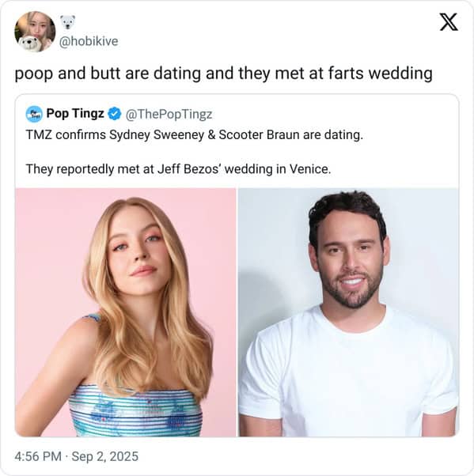This screenshot has width=474, height=476.
Task: Click the striped top in the left photo
Action: [136, 411]
